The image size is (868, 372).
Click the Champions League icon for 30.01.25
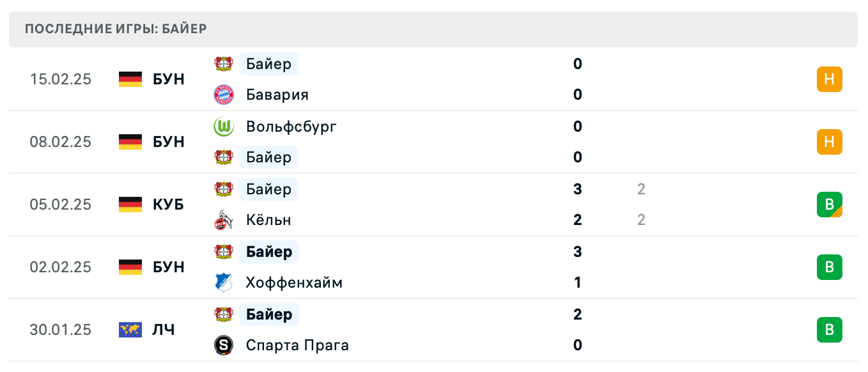coord(130,330)
